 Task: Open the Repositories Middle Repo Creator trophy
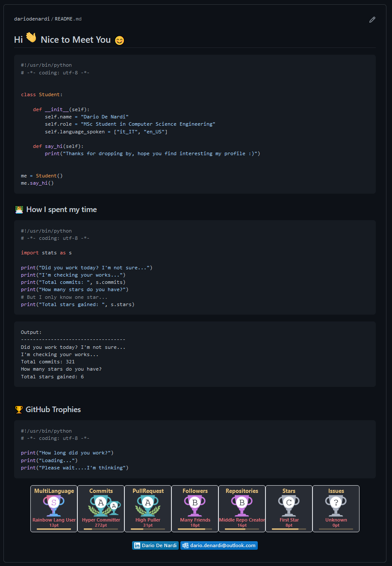(242, 509)
